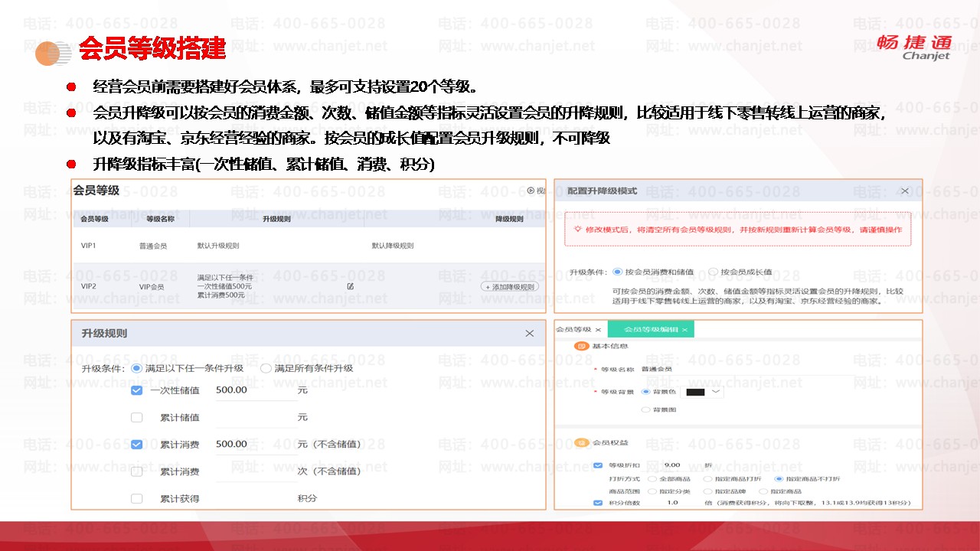Click the video play icon in 会员等级 panel
980x551 pixels.
[530, 191]
